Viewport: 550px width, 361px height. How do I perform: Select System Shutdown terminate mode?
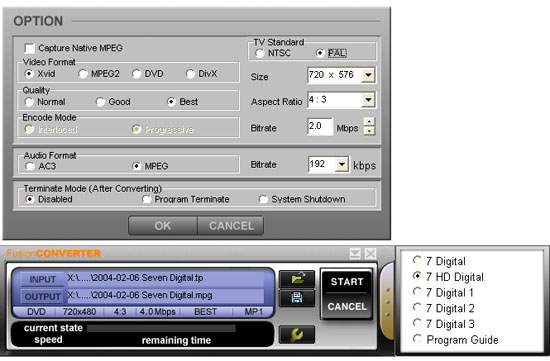point(263,199)
